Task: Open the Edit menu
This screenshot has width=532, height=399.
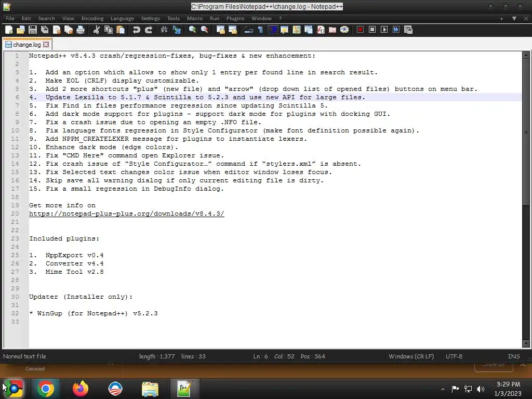Action: 26,18
